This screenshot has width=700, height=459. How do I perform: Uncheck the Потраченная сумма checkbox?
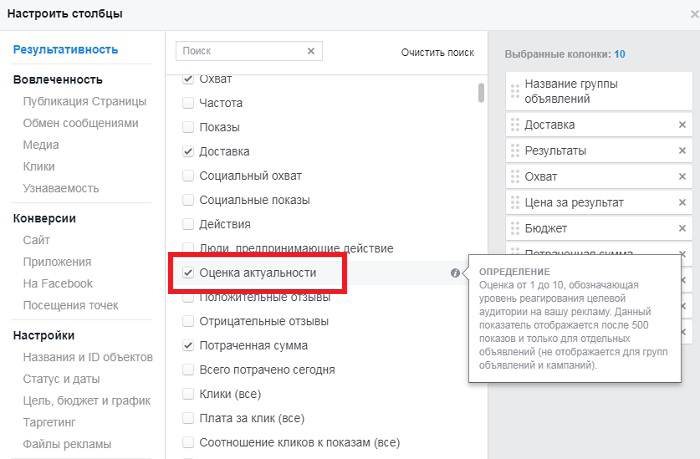[188, 345]
